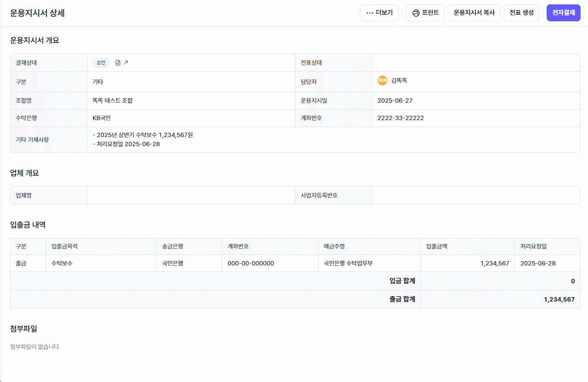Click the account number 2222-33-22222
Screen dimensions: 588x382
(x=400, y=118)
